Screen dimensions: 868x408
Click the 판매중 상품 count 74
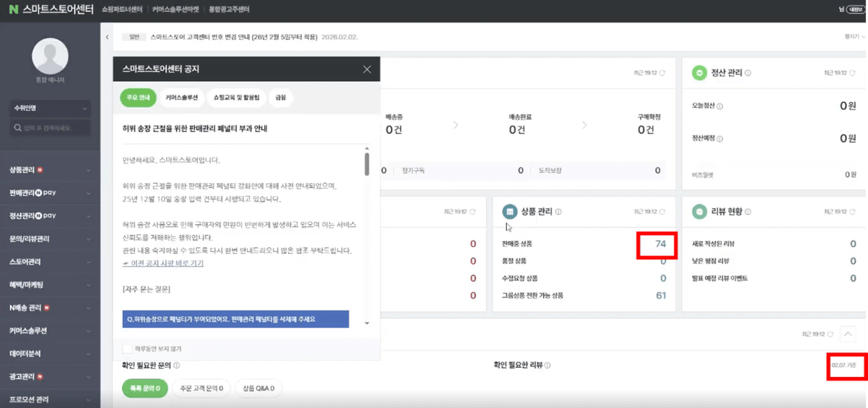[660, 244]
